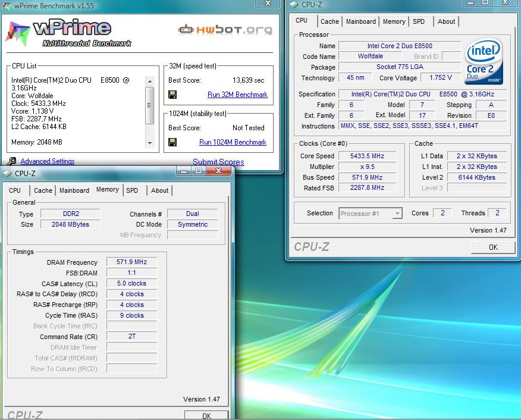Click the CPU List scroll down arrow
This screenshot has width=521, height=420.
(x=150, y=143)
